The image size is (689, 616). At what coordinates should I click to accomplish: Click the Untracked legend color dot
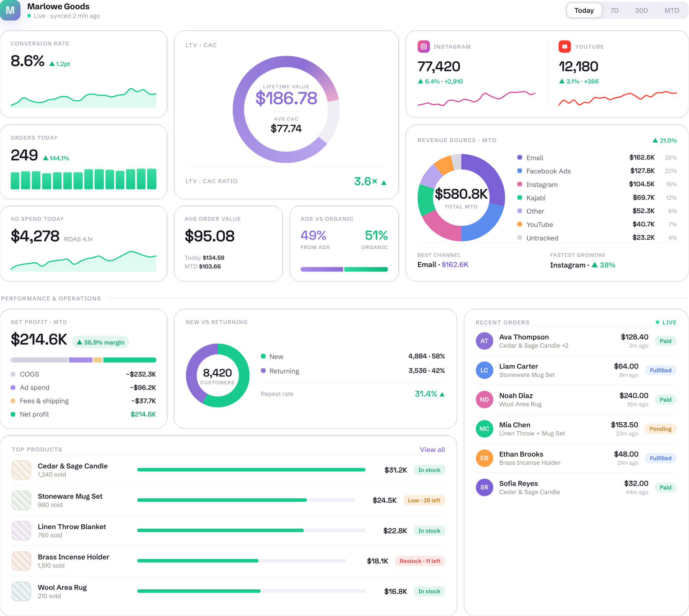click(519, 238)
